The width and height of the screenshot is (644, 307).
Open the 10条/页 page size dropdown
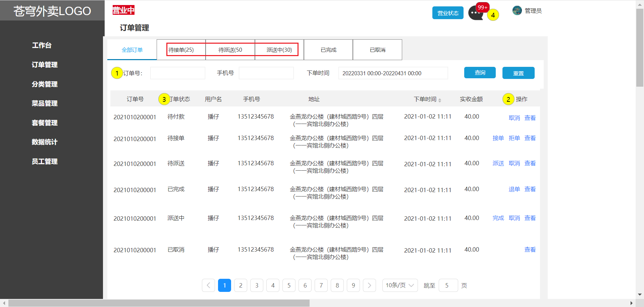point(400,286)
